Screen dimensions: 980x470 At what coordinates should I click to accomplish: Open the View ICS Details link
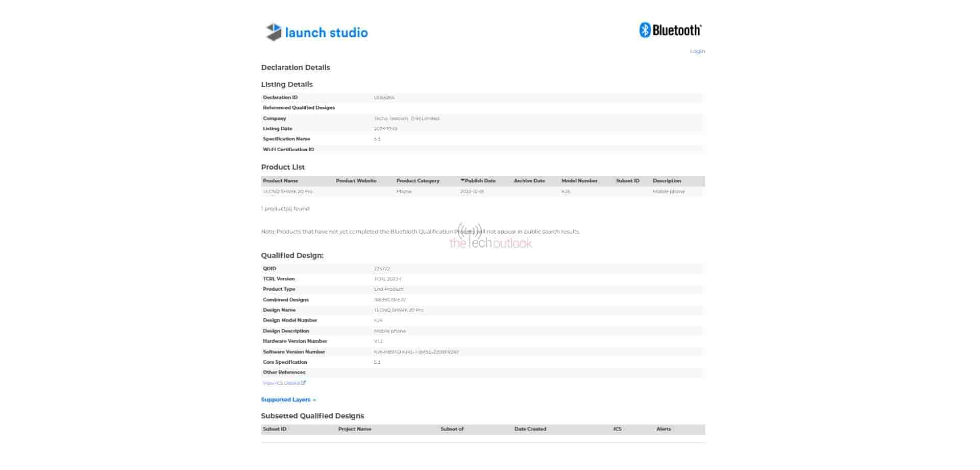[x=284, y=383]
